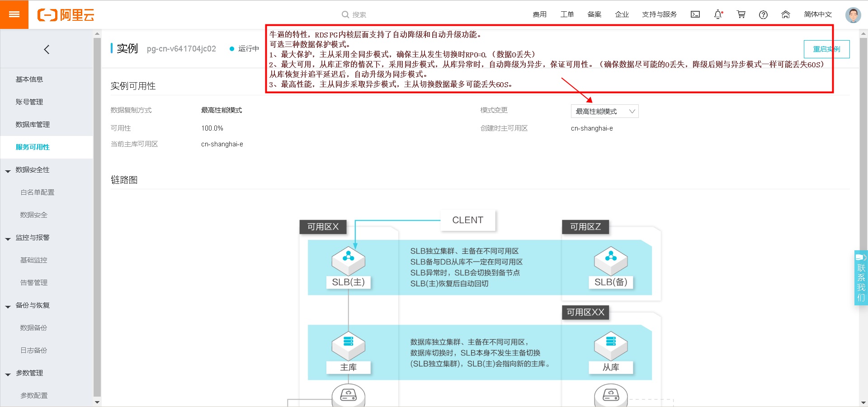Open the 支持与服务 top link
Screen dimensions: 868x407
(x=660, y=14)
